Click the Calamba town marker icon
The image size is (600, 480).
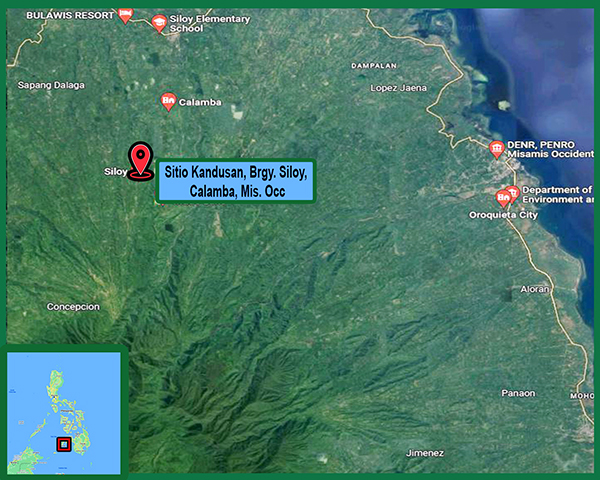tap(168, 101)
